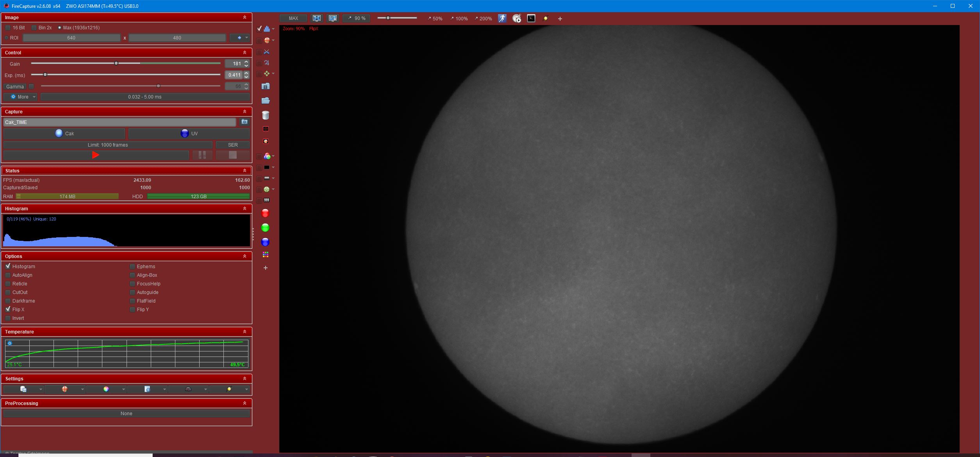Select the UV filter button
Viewport: 980px width, 457px height.
point(189,133)
